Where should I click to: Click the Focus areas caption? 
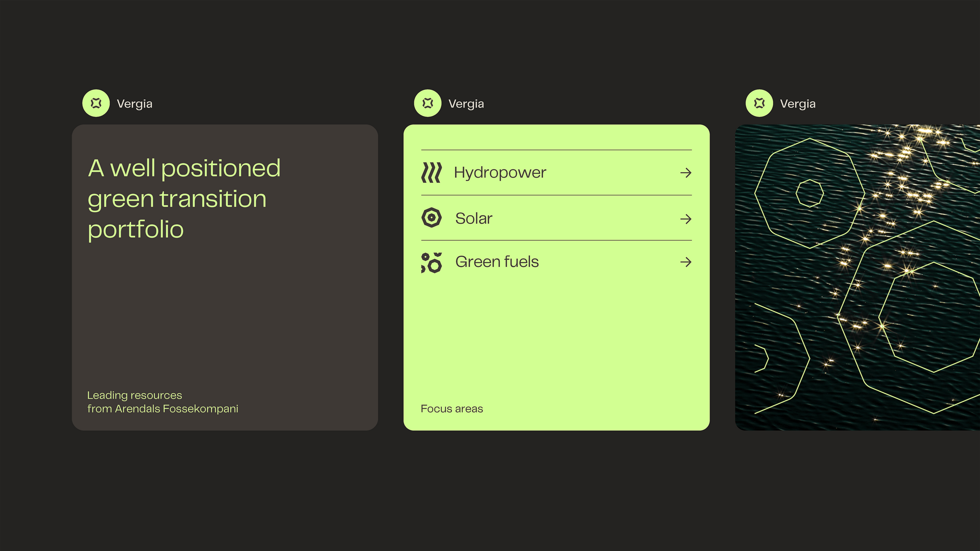pos(451,409)
